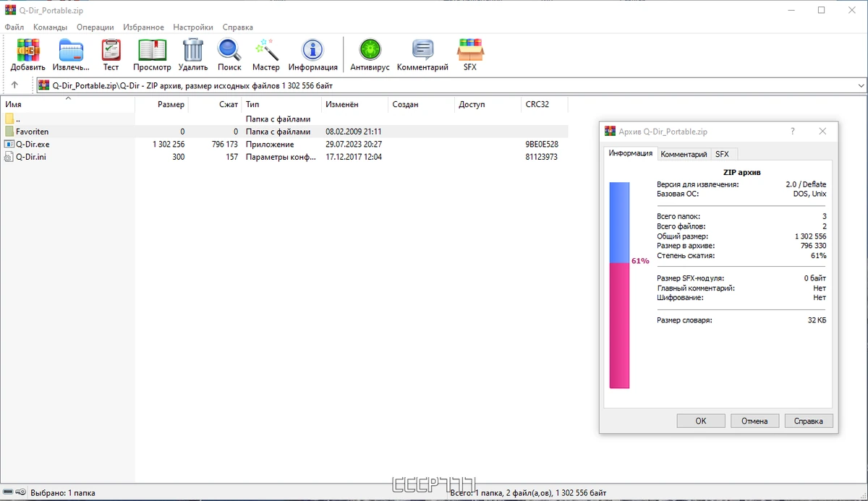Click the WinRAR icon in title bar

10,10
